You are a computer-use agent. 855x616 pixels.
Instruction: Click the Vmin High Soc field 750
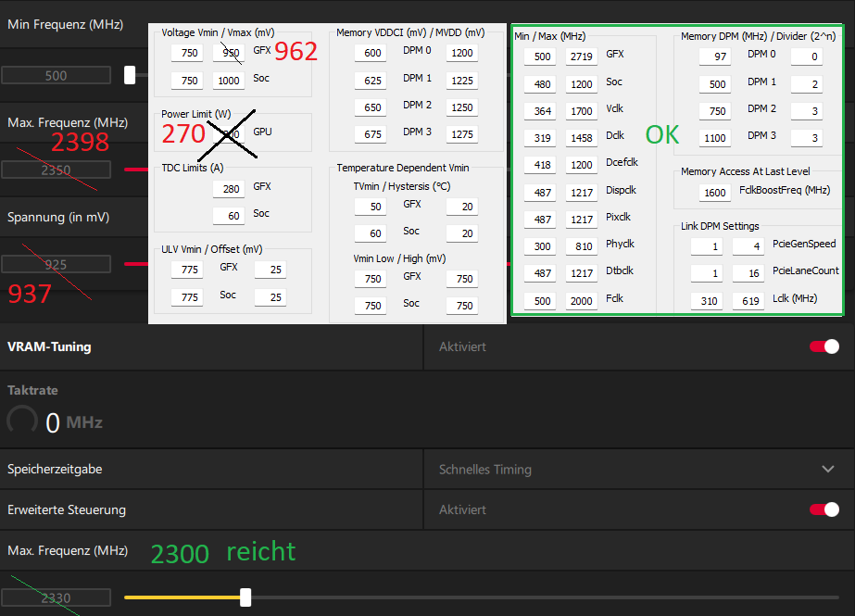(462, 306)
